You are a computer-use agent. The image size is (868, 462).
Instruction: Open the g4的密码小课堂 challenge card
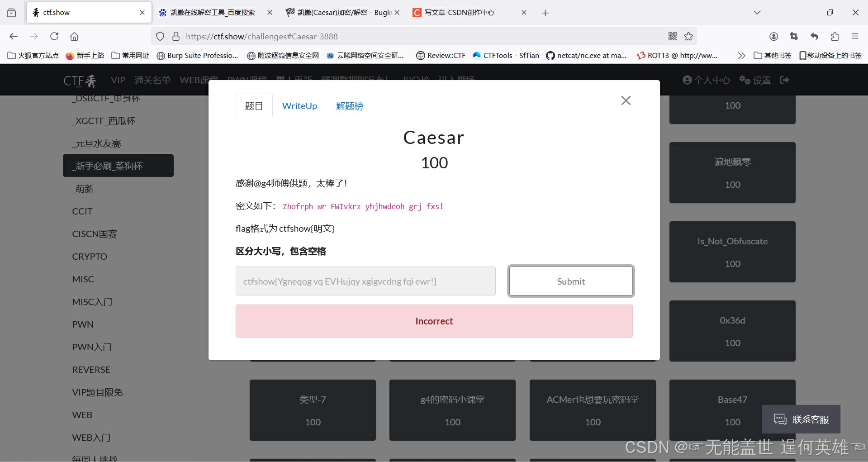pos(452,410)
